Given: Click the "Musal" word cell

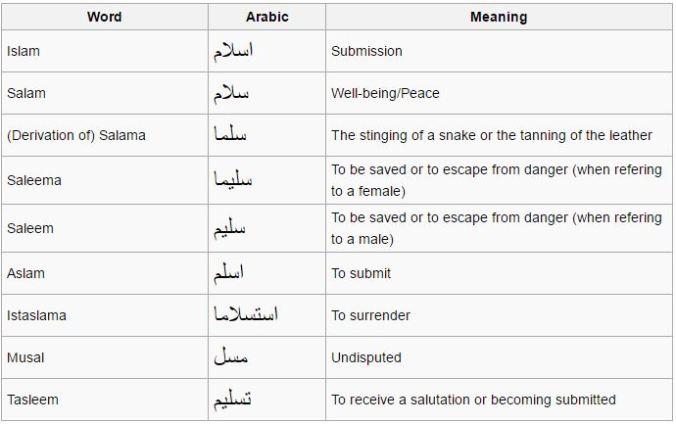Looking at the screenshot, I should tap(24, 357).
